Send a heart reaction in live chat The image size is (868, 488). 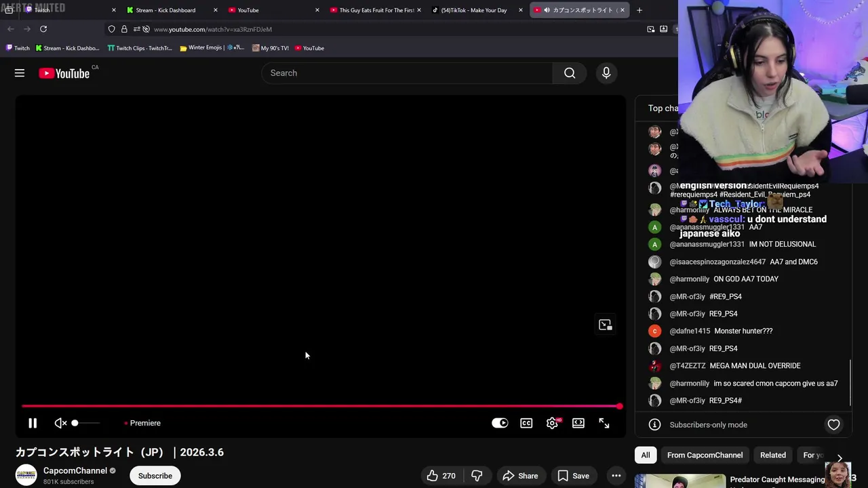coord(833,425)
